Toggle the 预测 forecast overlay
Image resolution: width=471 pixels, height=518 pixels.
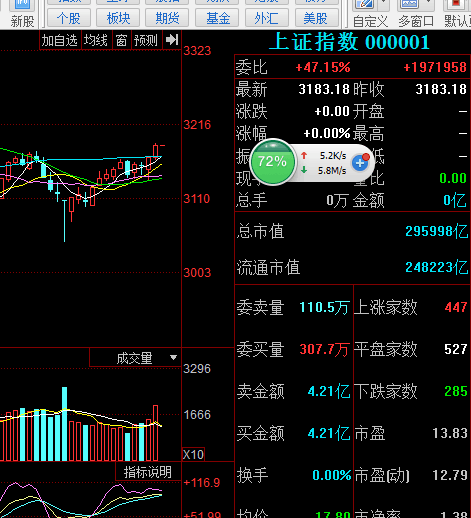[x=146, y=40]
